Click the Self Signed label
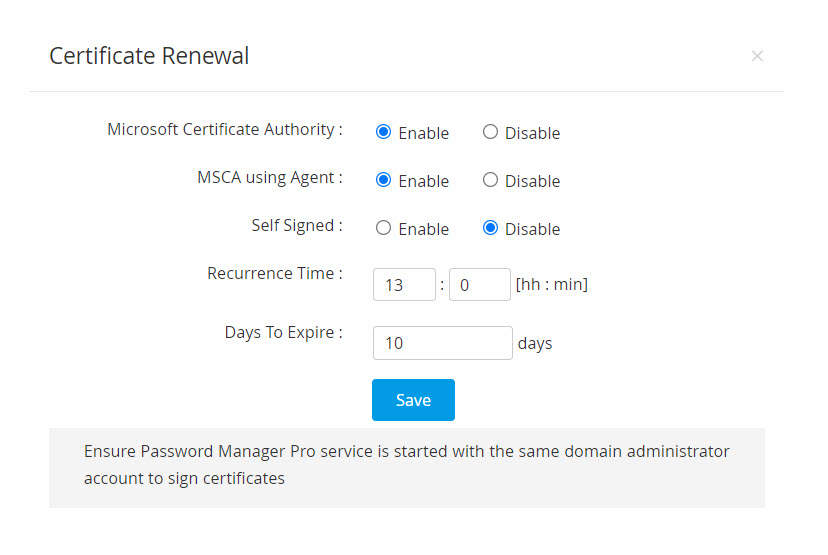 coord(296,225)
